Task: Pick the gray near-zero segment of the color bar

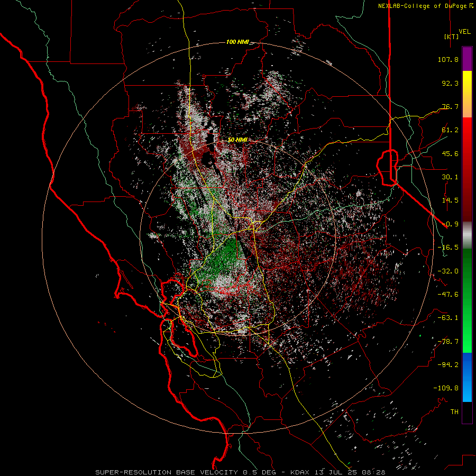Action: click(x=467, y=235)
